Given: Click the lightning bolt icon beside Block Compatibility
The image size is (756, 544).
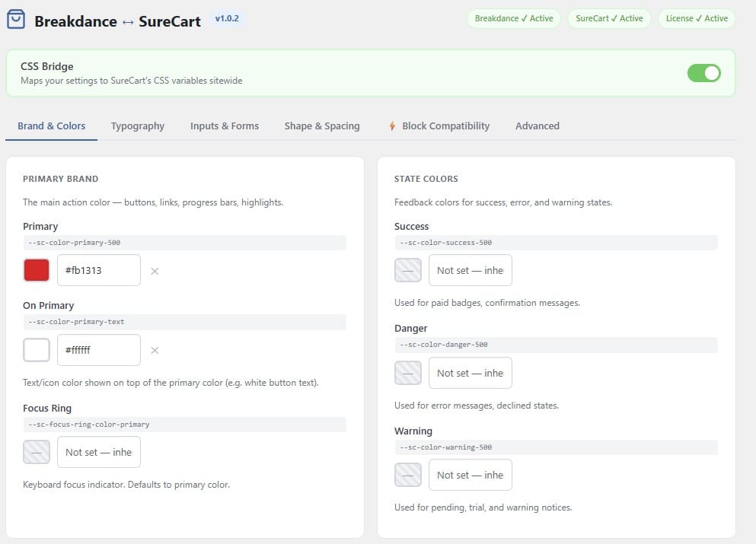Looking at the screenshot, I should pyautogui.click(x=392, y=126).
